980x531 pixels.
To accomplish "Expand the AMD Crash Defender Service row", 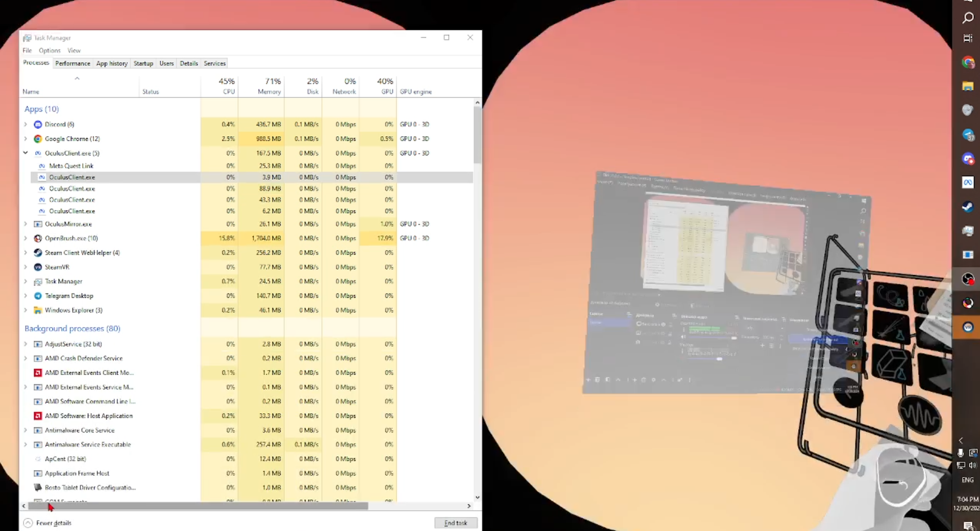I will click(x=25, y=358).
